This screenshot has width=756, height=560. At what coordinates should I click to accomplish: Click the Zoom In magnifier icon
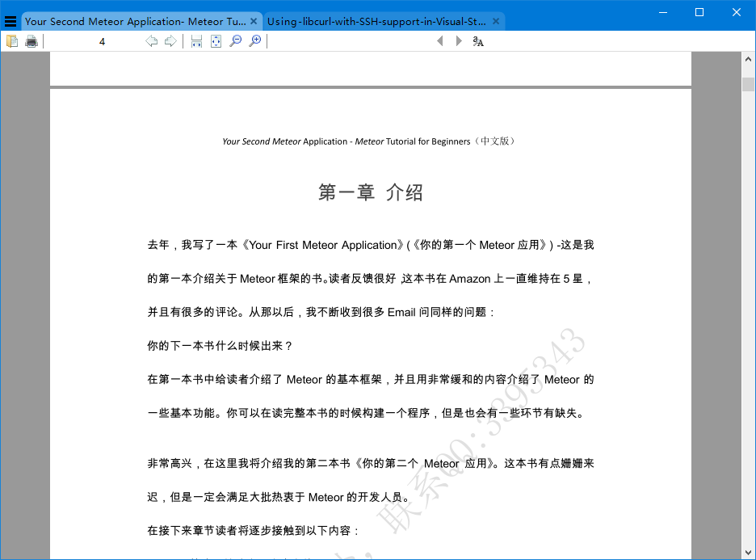click(255, 41)
